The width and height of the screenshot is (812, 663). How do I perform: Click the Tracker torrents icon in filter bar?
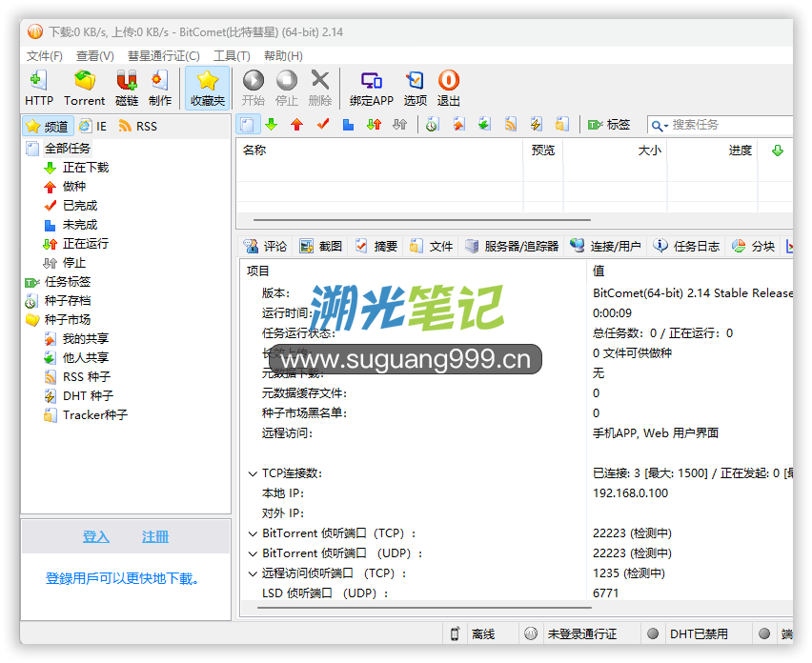[562, 124]
